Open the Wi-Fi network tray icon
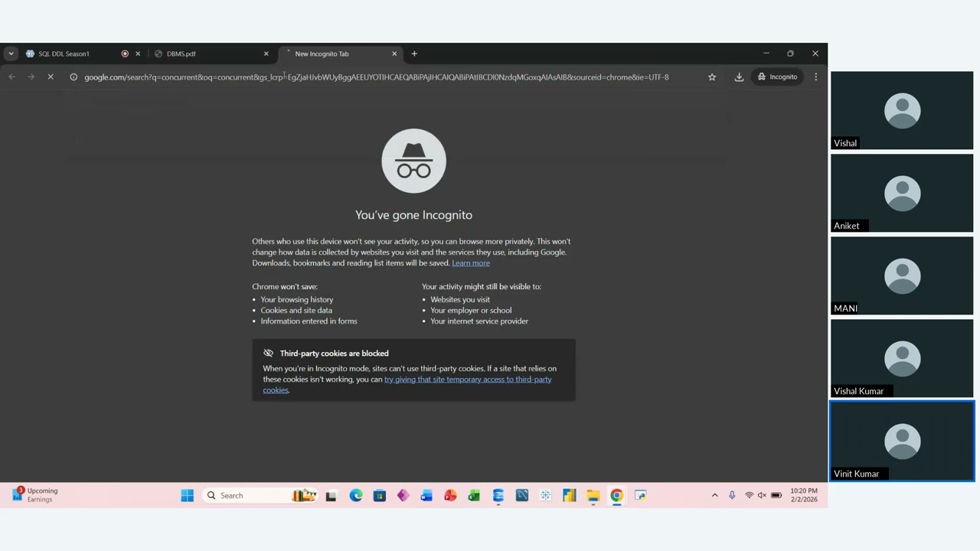This screenshot has width=980, height=551. [749, 495]
